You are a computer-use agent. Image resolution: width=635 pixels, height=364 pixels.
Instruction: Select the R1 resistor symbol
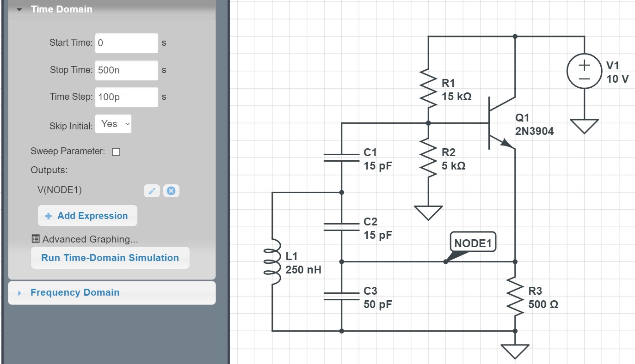(x=428, y=89)
